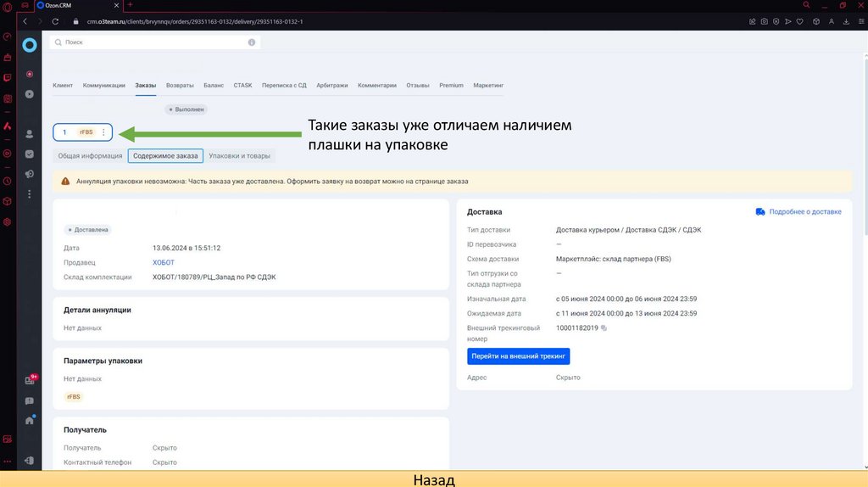This screenshot has width=868, height=487.
Task: Open the chat bubble icon in CRM sidebar
Action: [30, 400]
